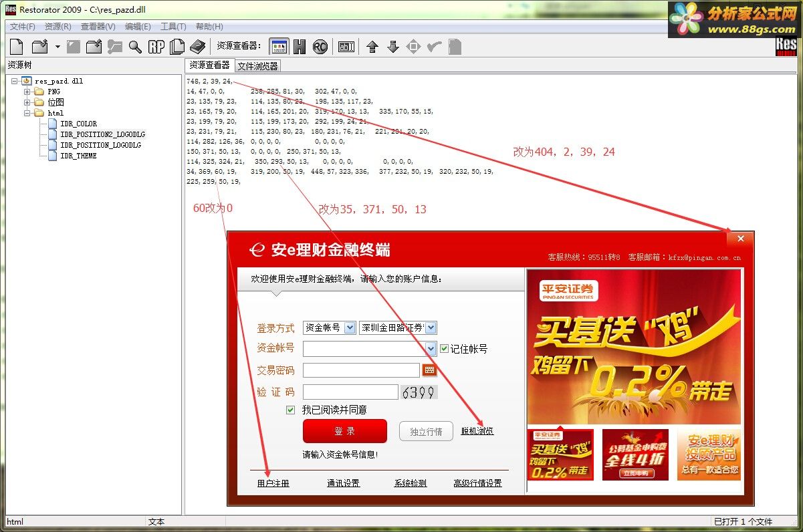Open the 资金帐号 account combo box arrow
803x532 pixels.
[431, 349]
